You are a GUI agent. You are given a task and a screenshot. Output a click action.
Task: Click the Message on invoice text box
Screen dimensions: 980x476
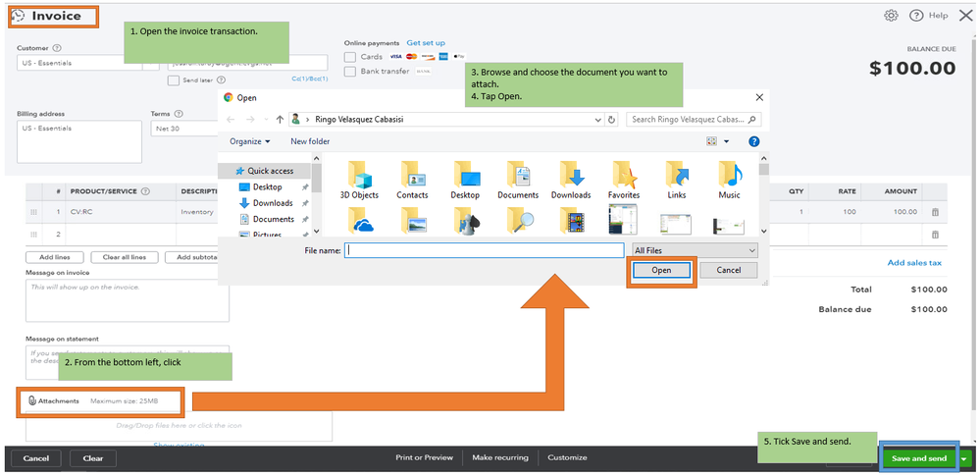click(x=128, y=301)
